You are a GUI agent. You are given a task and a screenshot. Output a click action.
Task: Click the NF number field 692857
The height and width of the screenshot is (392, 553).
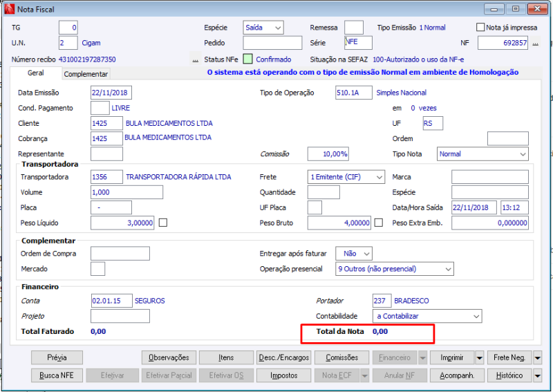(x=503, y=43)
